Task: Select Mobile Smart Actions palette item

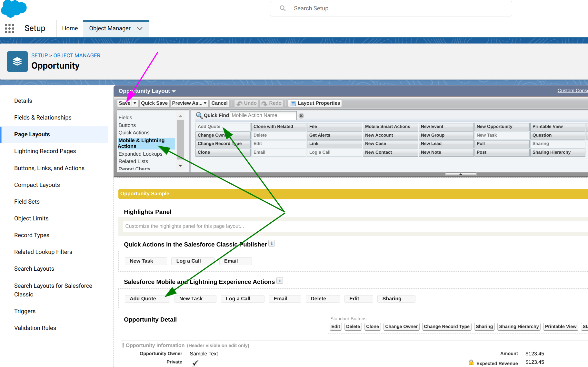Action: coord(390,127)
